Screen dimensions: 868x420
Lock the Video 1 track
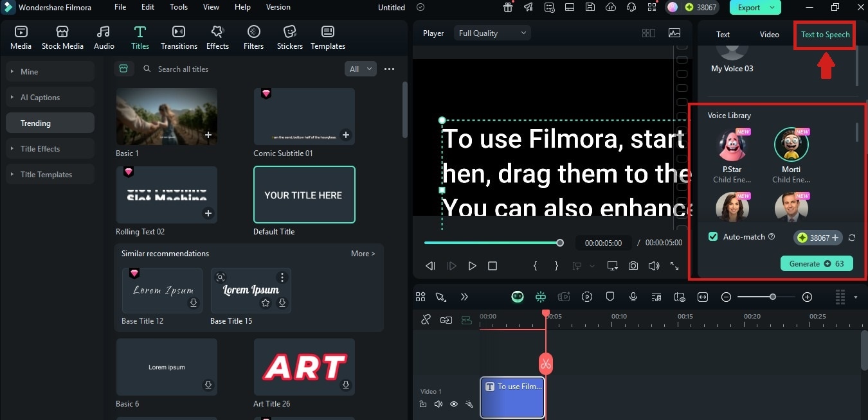(x=423, y=404)
